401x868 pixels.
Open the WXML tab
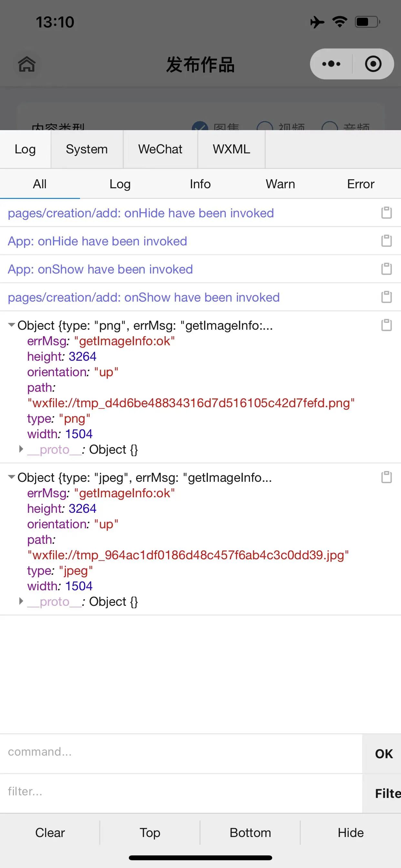[231, 149]
